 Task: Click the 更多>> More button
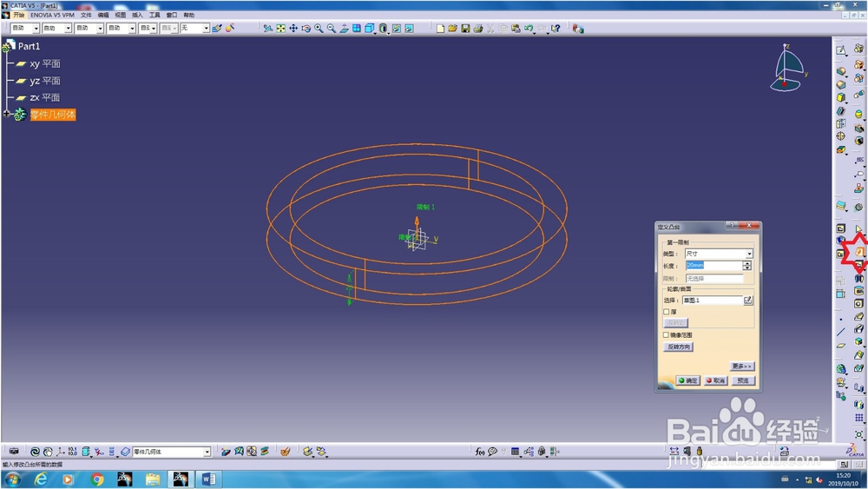pyautogui.click(x=742, y=366)
